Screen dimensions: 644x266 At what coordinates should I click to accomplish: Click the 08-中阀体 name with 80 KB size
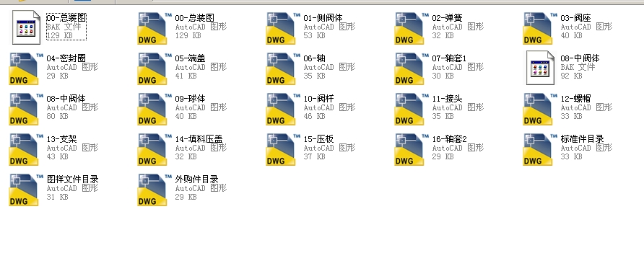coord(66,99)
